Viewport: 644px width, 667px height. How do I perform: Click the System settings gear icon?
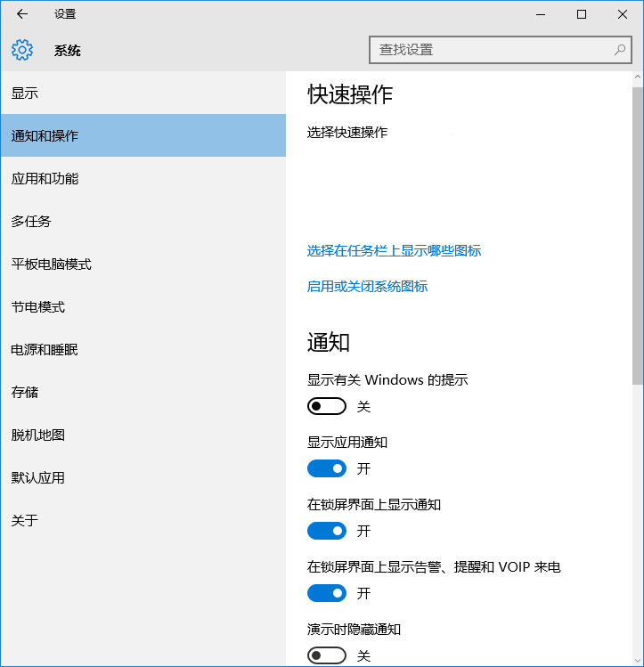22,50
